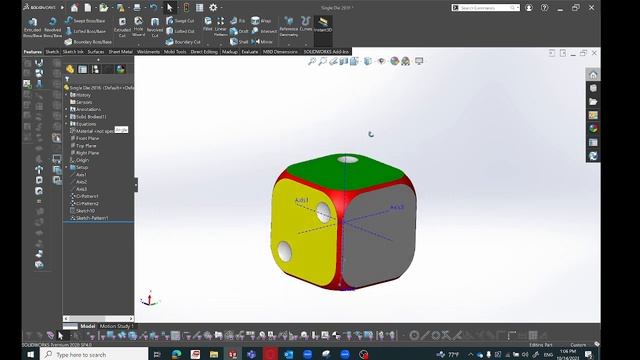Click the Mirror feature tool
640x360 pixels.
coord(262,42)
